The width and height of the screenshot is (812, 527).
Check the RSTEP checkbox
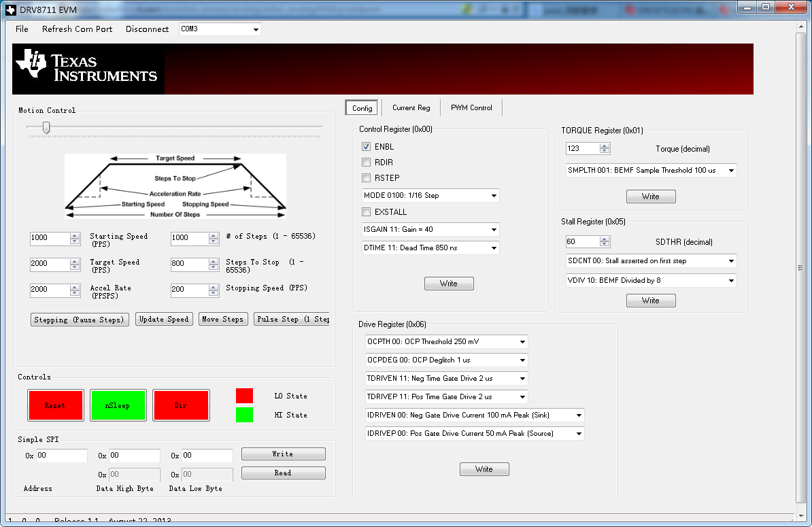366,177
